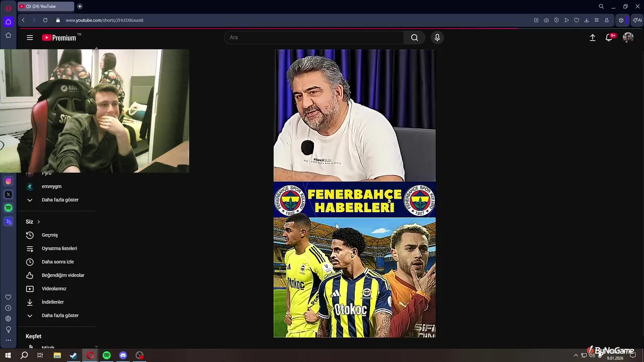Open Opera profile person icon
The height and width of the screenshot is (362, 644).
(607, 20)
